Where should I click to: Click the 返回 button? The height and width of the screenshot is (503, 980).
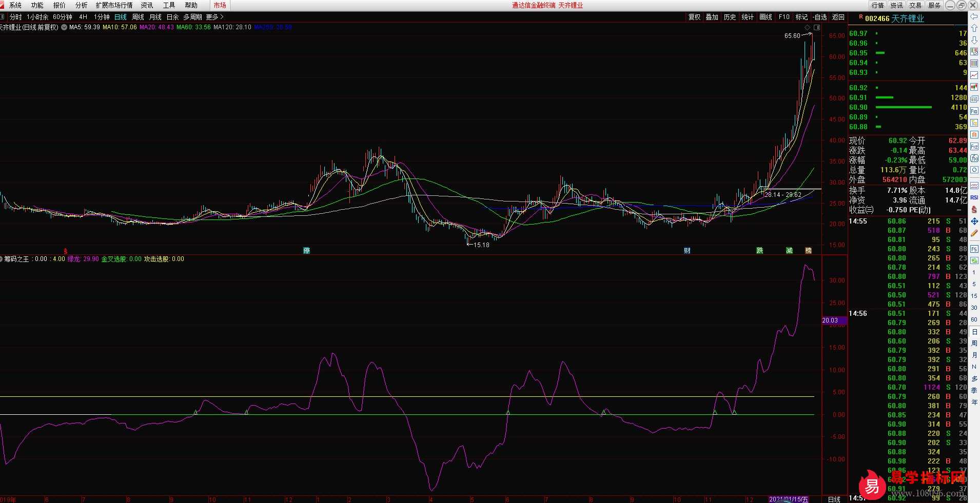(x=838, y=17)
